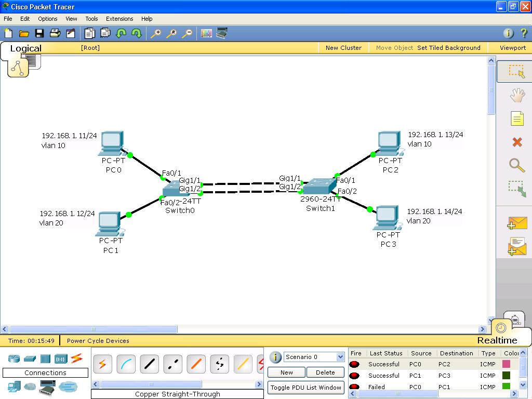The width and height of the screenshot is (532, 399).
Task: Click the New scenario button
Action: 287,372
